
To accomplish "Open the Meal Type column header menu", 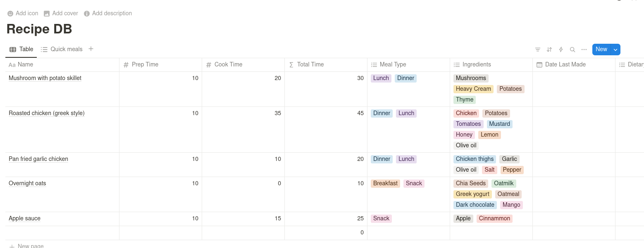I will tap(393, 64).
